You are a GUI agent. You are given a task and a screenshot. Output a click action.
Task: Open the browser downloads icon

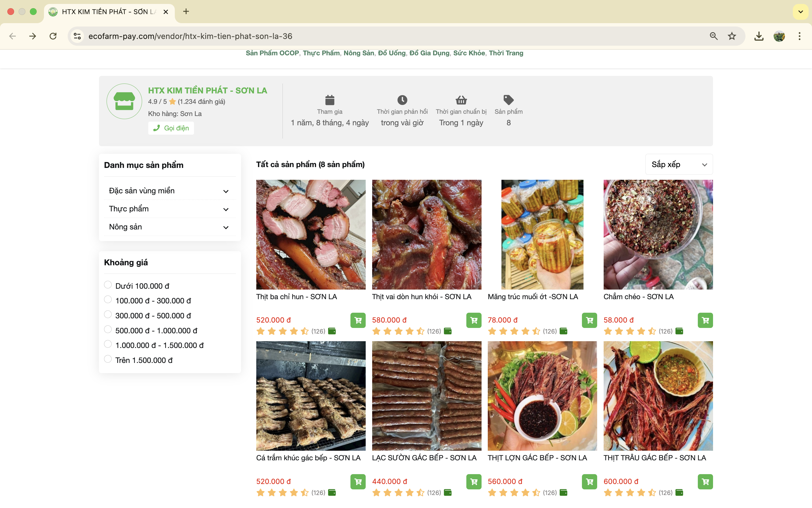click(759, 36)
